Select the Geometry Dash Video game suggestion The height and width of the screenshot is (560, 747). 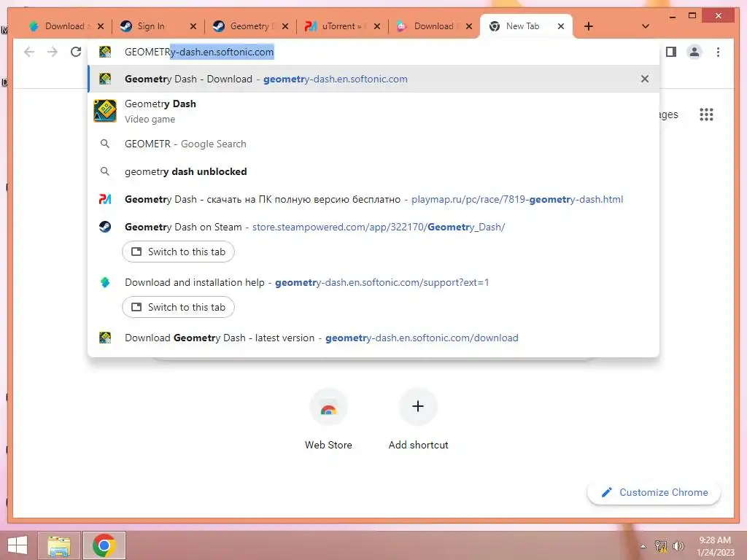coord(373,111)
